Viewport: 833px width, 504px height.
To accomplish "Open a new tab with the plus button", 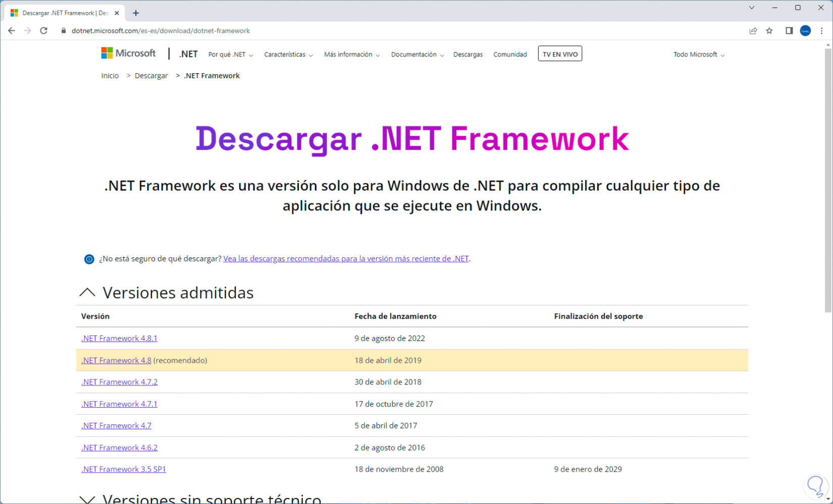I will point(136,13).
